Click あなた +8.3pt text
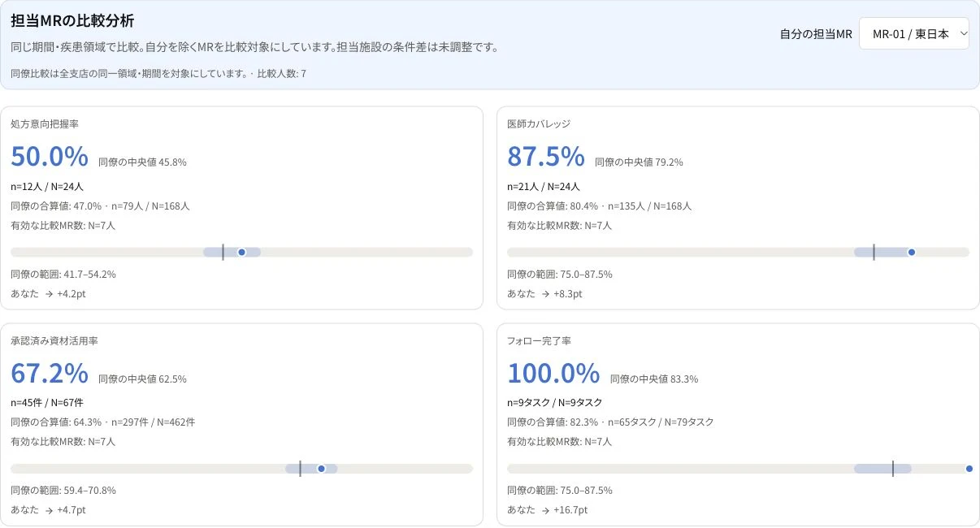The height and width of the screenshot is (528, 980). [544, 294]
